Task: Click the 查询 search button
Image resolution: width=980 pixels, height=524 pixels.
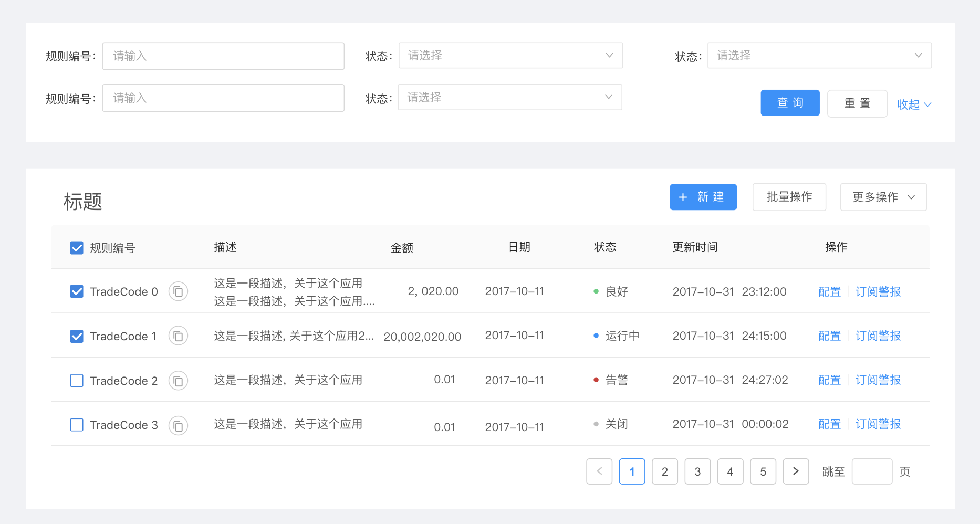Action: (790, 103)
